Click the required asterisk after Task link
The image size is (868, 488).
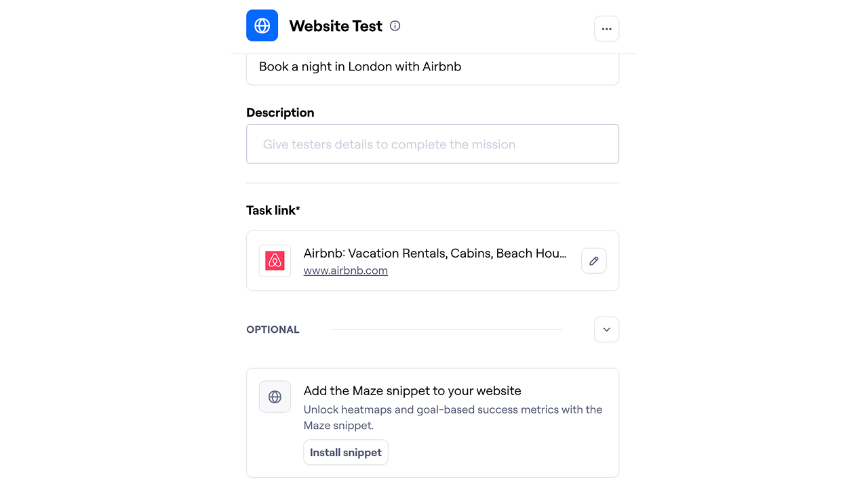[298, 209]
